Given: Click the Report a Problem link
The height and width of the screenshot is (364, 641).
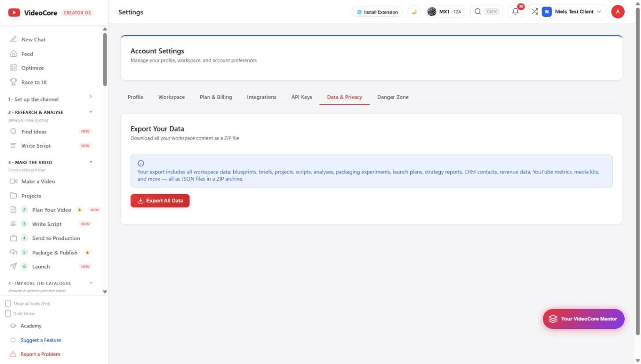Looking at the screenshot, I should (40, 354).
